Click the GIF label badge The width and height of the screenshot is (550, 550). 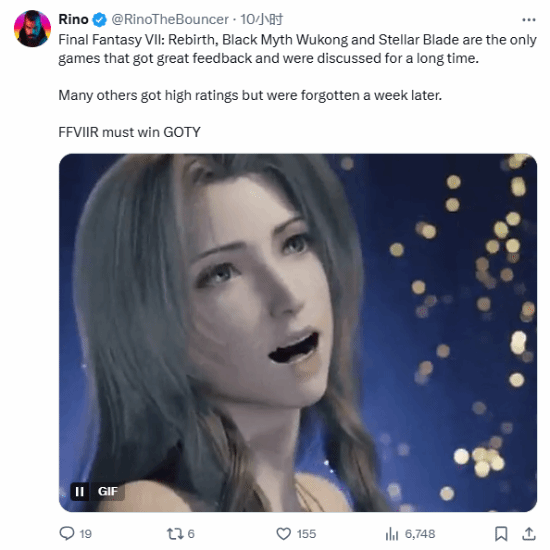click(107, 491)
